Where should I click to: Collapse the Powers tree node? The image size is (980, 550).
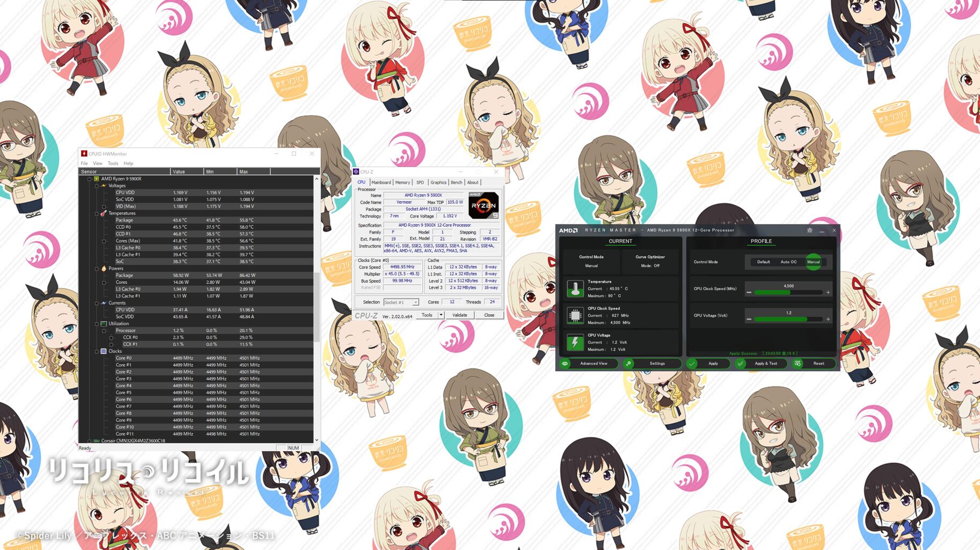click(x=97, y=269)
